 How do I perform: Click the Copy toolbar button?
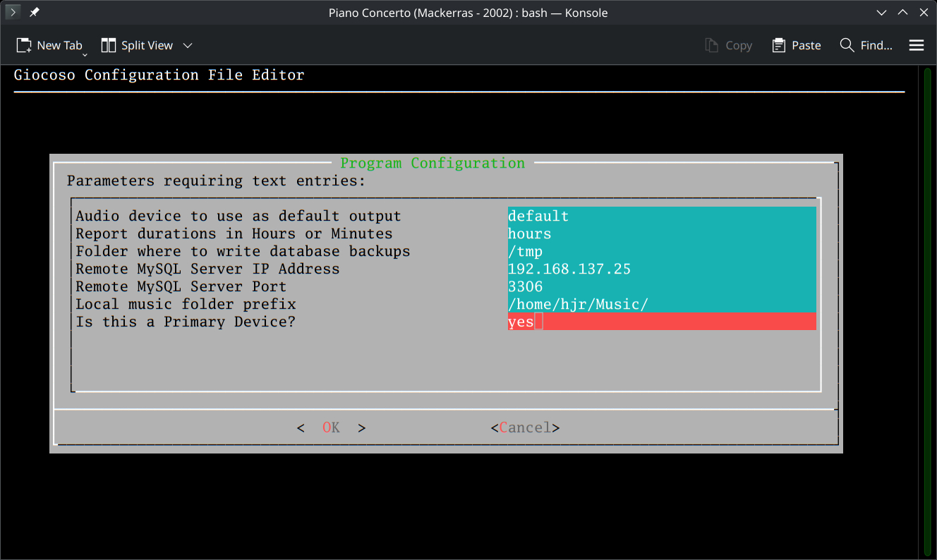729,45
